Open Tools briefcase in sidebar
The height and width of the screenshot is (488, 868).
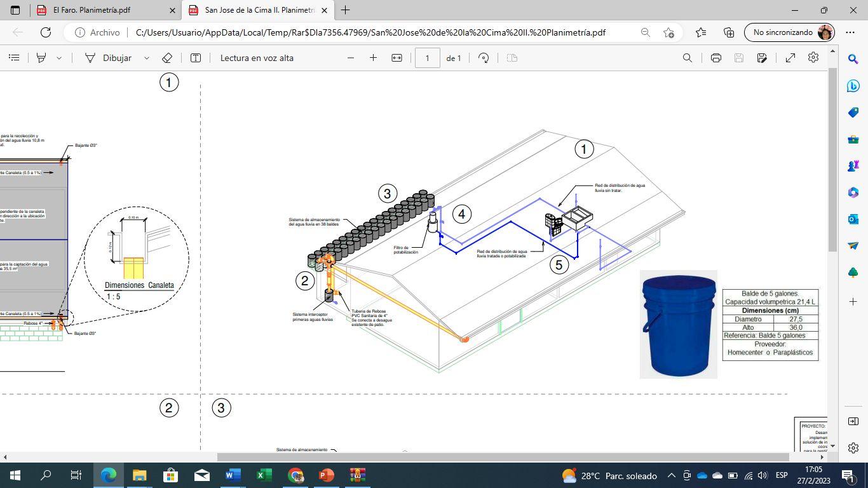(853, 139)
